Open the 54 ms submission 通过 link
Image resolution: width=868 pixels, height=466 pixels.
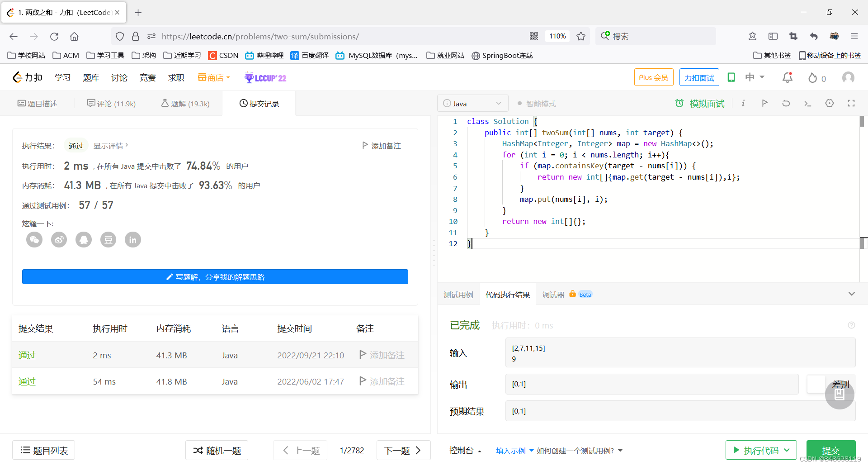point(27,381)
